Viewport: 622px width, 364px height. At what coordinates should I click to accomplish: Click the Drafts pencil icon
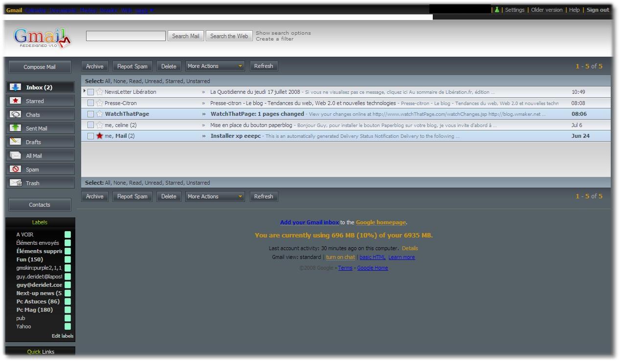pos(16,142)
